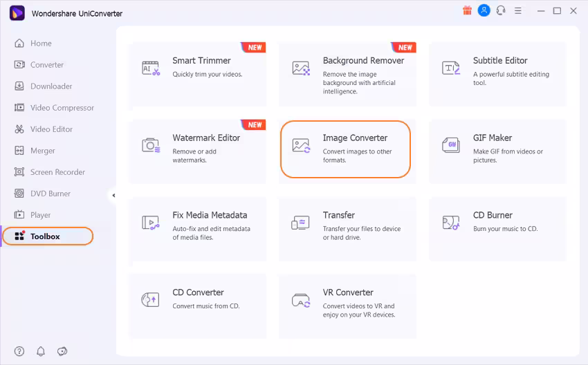
Task: Go to Video Compressor in sidebar
Action: coord(62,108)
